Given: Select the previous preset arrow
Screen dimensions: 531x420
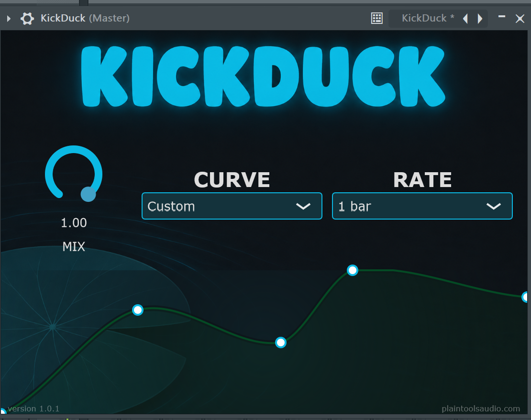Looking at the screenshot, I should (465, 18).
